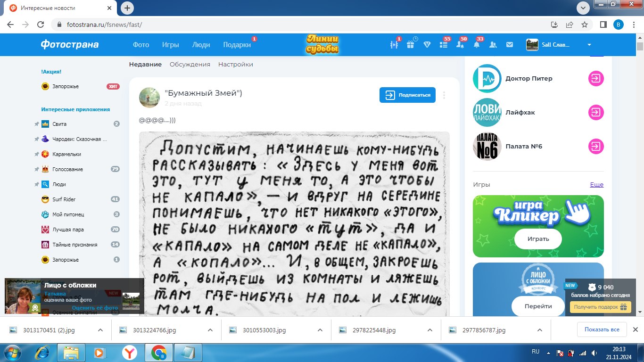644x362 pixels.
Task: Bookmark this page with the star icon
Action: point(585,25)
